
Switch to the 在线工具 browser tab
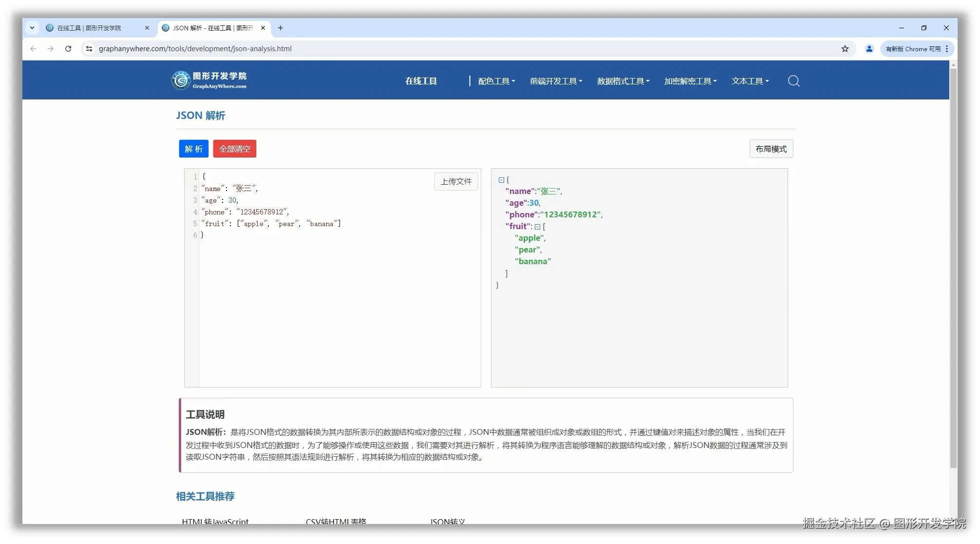tap(93, 28)
